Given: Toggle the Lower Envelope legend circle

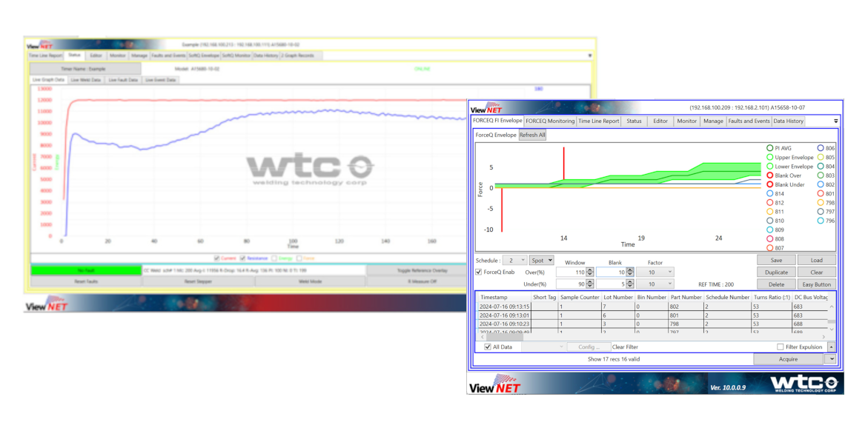Looking at the screenshot, I should (x=769, y=167).
